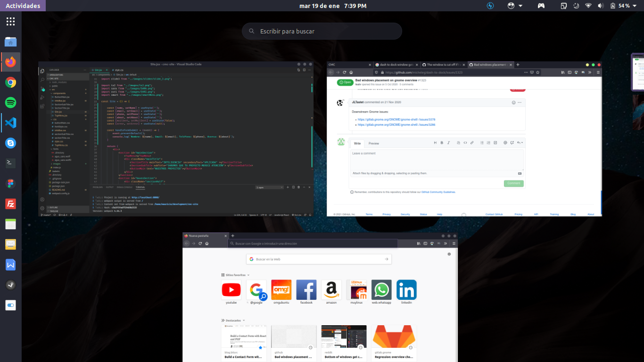
Task: Click the Skype icon in the dock
Action: tap(10, 143)
